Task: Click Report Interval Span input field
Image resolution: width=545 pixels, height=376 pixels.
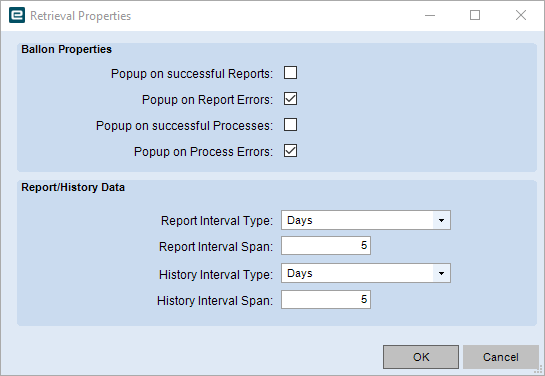Action: click(326, 246)
